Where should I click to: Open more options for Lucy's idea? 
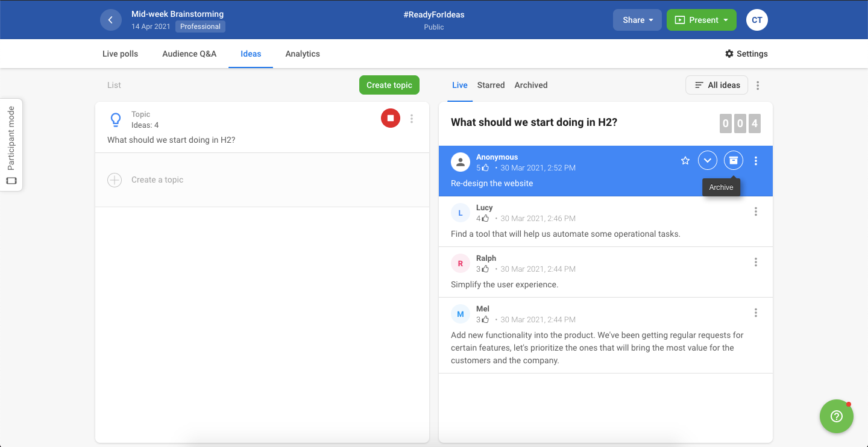point(756,211)
